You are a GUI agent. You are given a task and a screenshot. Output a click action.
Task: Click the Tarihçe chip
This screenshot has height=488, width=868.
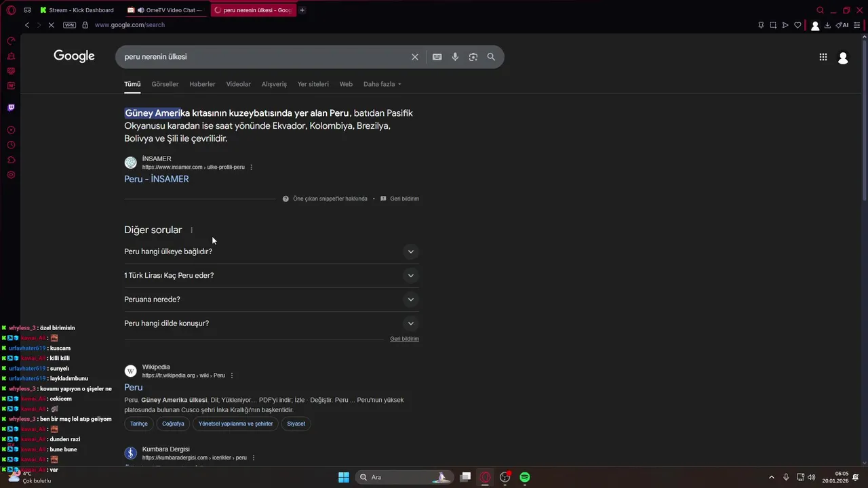(139, 424)
